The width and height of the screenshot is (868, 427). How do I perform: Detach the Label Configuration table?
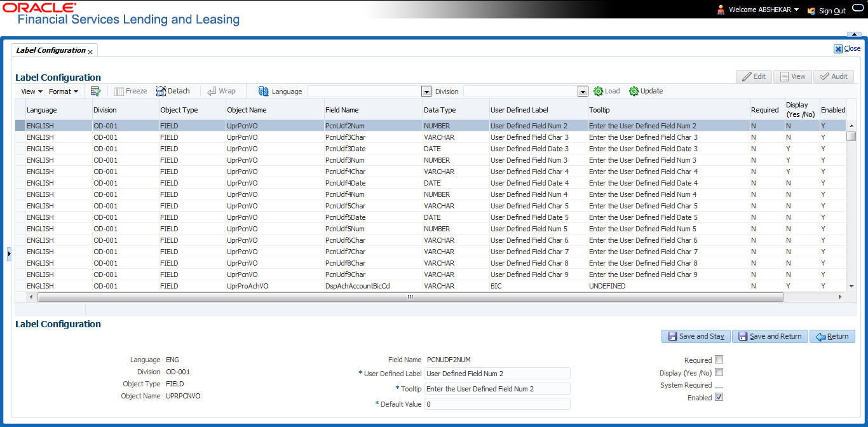[173, 91]
